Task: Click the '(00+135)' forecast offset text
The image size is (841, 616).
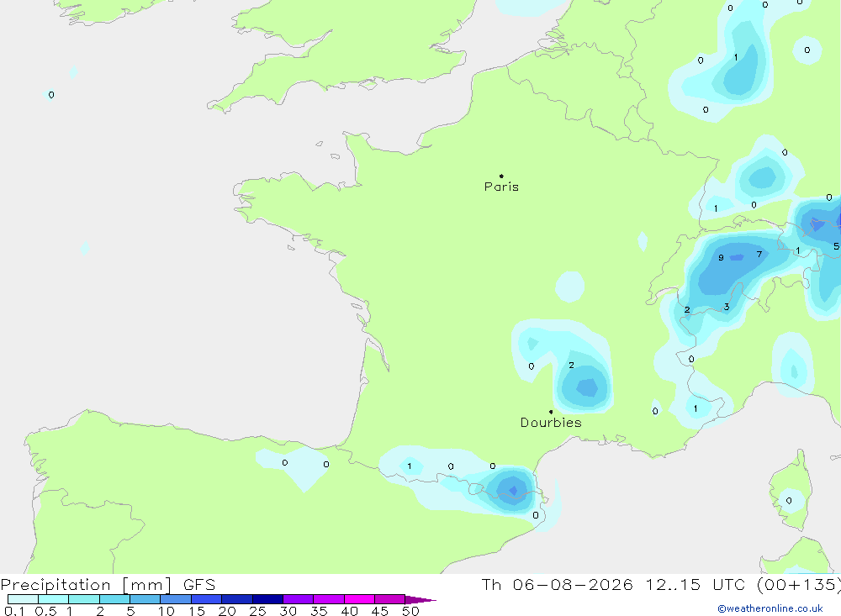Action: tap(798, 585)
